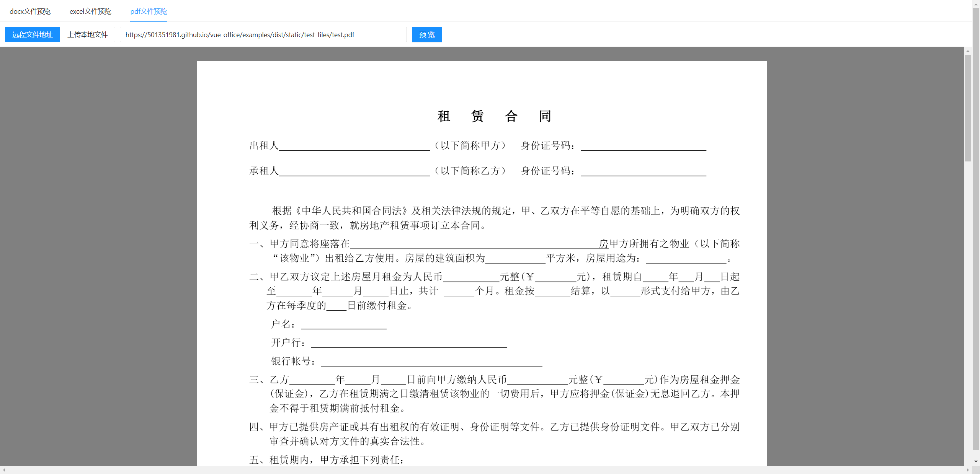Viewport: 980px width, 474px height.
Task: Select 远程文件地址 option
Action: 33,34
